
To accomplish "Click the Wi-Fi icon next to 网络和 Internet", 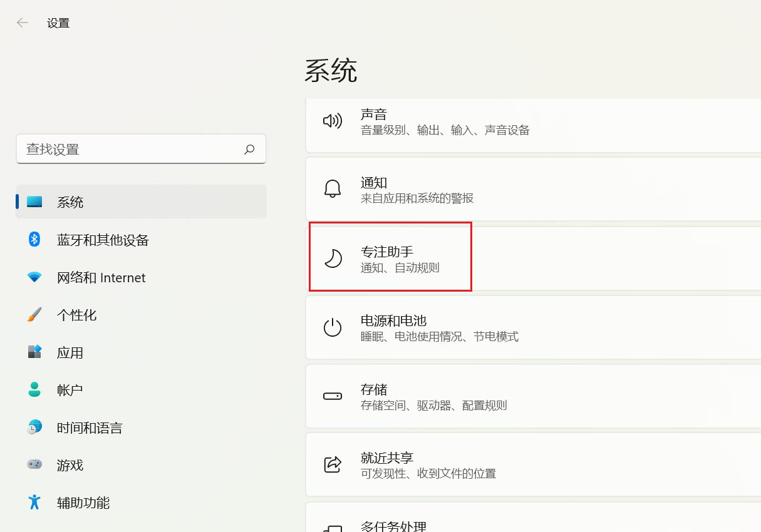I will [34, 277].
